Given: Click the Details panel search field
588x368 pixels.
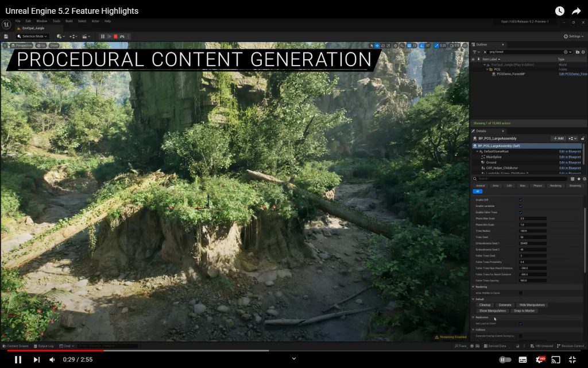Looking at the screenshot, I should (x=517, y=178).
